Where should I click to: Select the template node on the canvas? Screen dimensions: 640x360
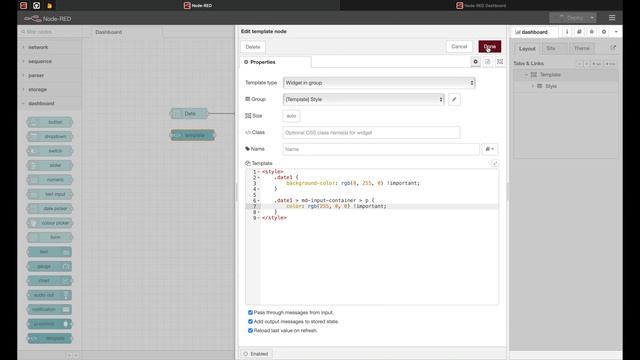[x=193, y=135]
